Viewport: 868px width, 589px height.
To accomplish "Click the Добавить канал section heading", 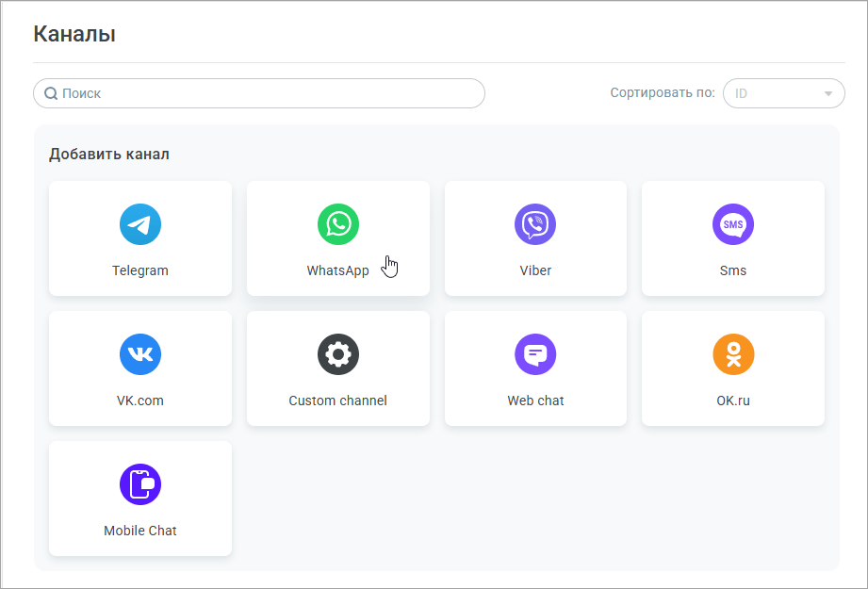I will (109, 154).
